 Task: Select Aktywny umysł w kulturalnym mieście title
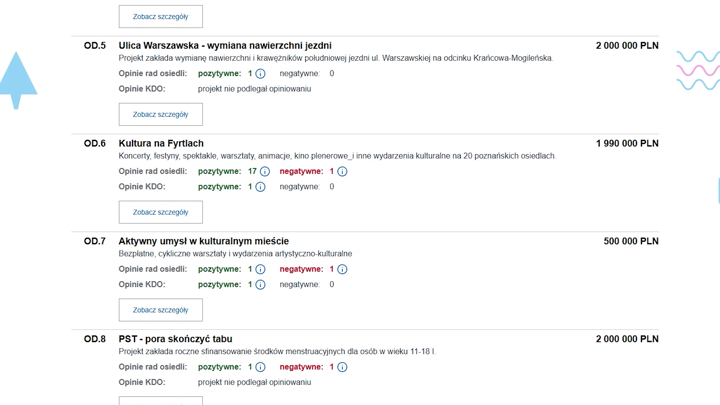coord(203,241)
